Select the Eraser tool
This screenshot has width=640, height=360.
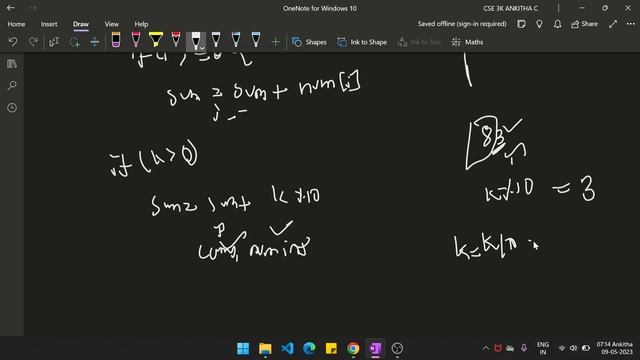(116, 40)
